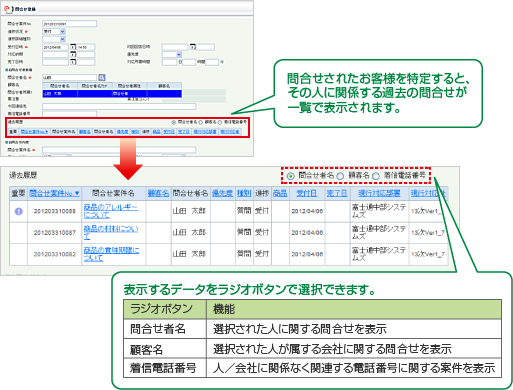Image resolution: width=513 pixels, height=390 pixels.
Task: Select 顧客名 radio in the enlarged 過去履歴 panel
Action: (x=340, y=176)
